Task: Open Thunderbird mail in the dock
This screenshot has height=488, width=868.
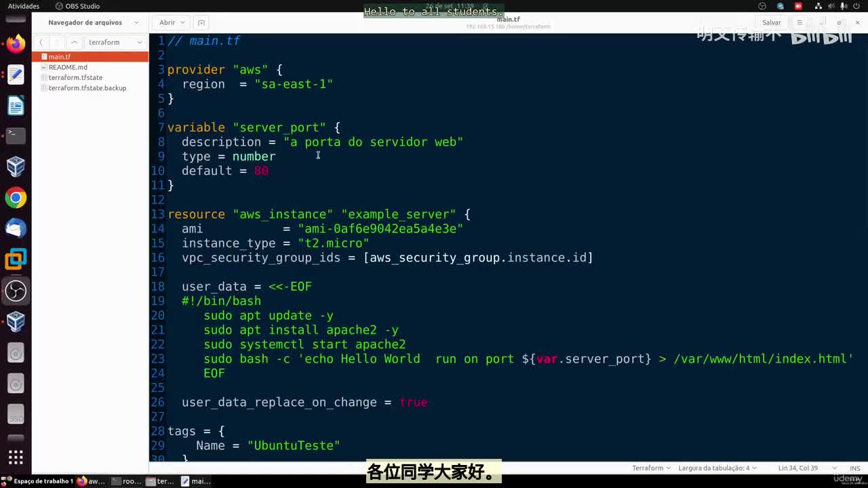Action: point(16,229)
